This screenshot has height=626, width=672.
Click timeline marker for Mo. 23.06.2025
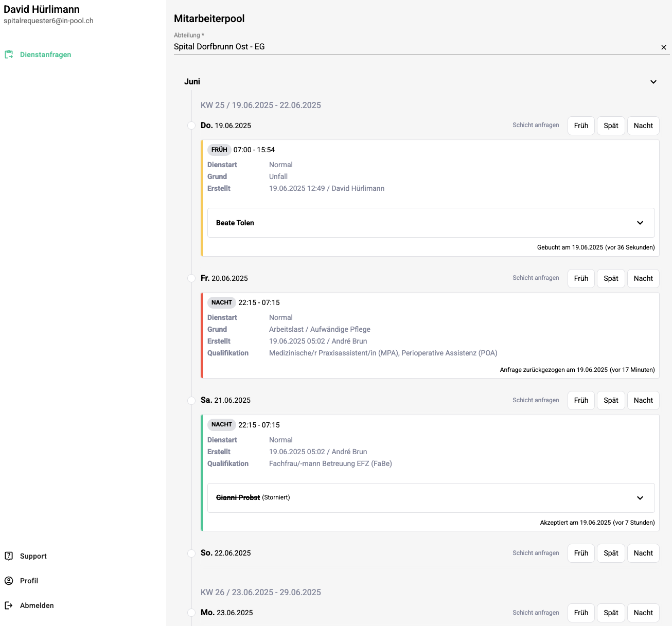tap(191, 613)
